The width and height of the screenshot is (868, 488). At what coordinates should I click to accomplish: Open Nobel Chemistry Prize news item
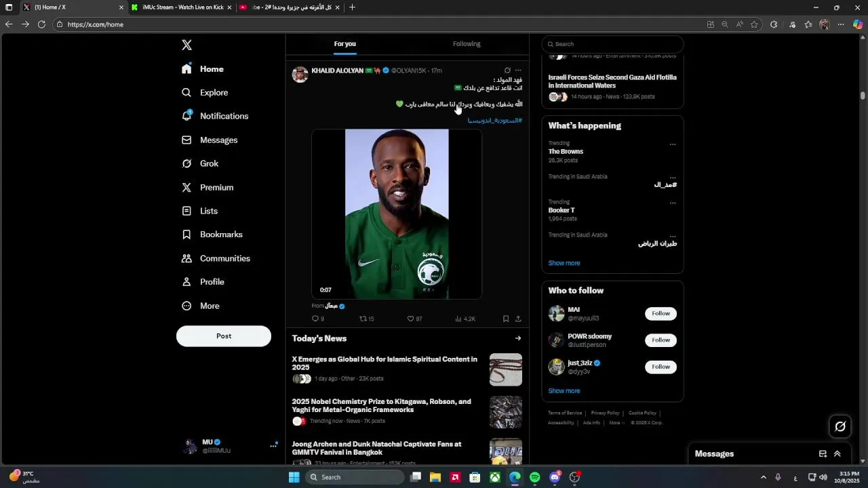(x=407, y=411)
